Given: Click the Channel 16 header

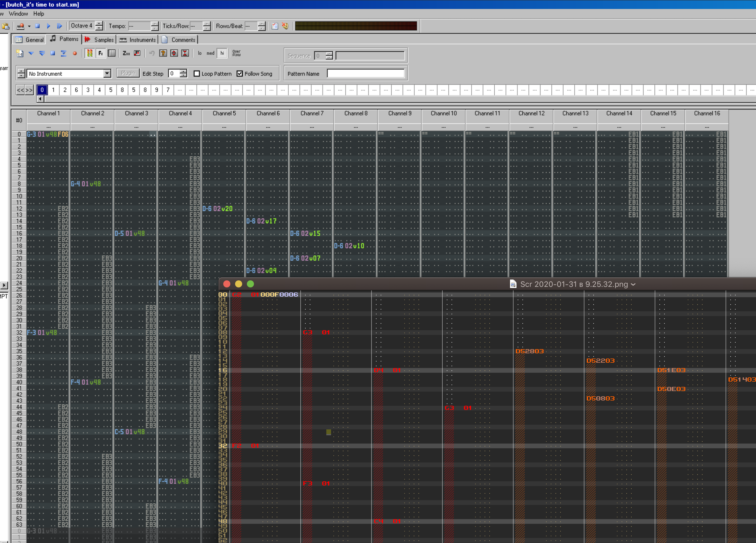Looking at the screenshot, I should [707, 113].
